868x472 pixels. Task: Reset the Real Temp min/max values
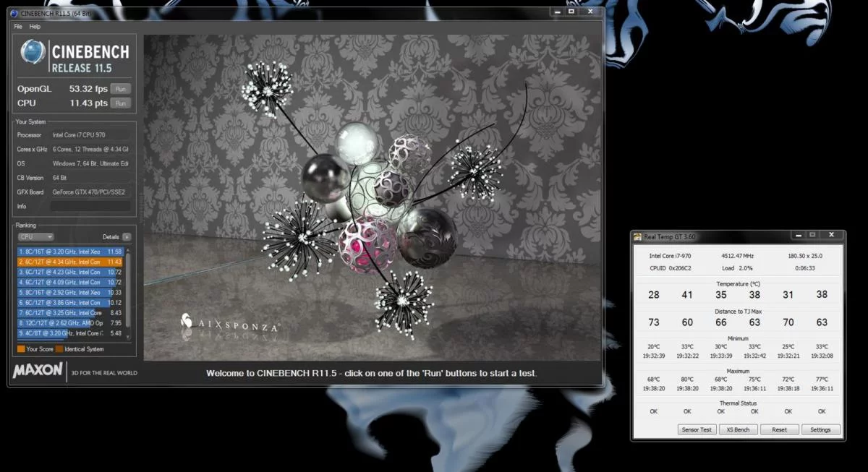(x=779, y=429)
